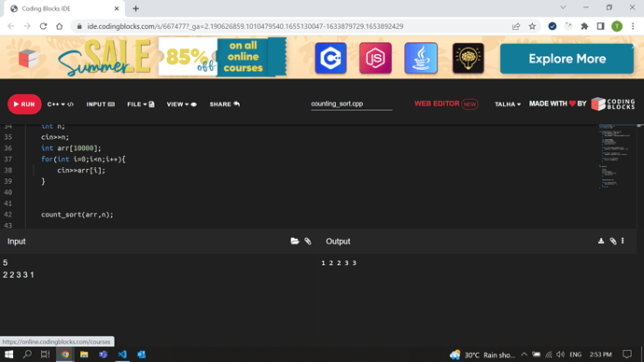Open Chrome three-dot menu
Image resolution: width=644 pixels, height=362 pixels.
click(633, 26)
